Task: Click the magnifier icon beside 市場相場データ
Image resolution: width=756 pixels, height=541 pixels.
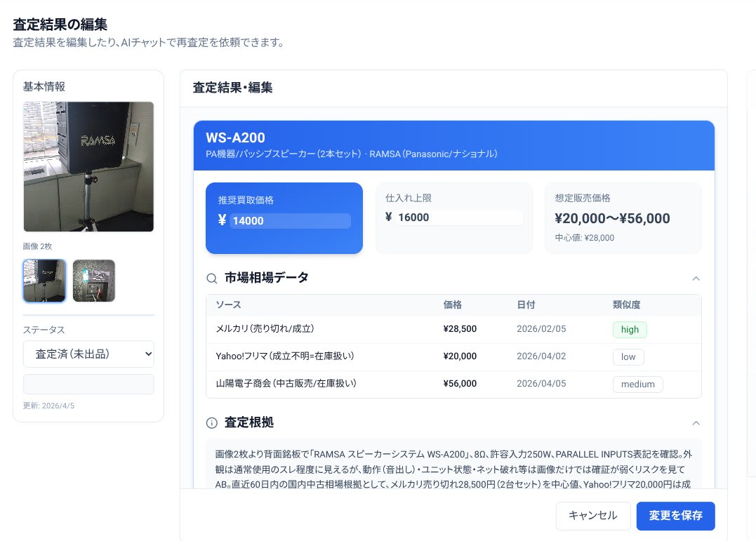Action: coord(212,278)
